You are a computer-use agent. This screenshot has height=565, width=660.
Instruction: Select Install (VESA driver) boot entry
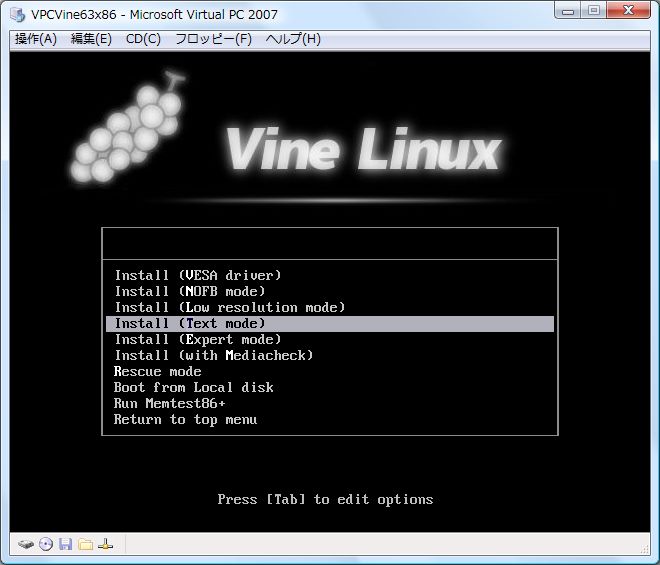click(330, 275)
